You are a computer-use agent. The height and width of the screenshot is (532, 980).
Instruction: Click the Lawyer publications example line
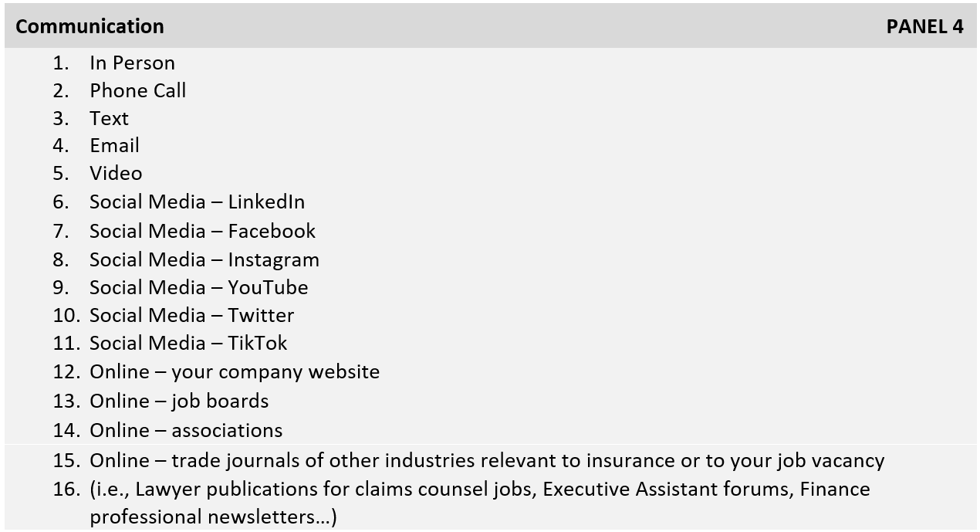coord(479,490)
